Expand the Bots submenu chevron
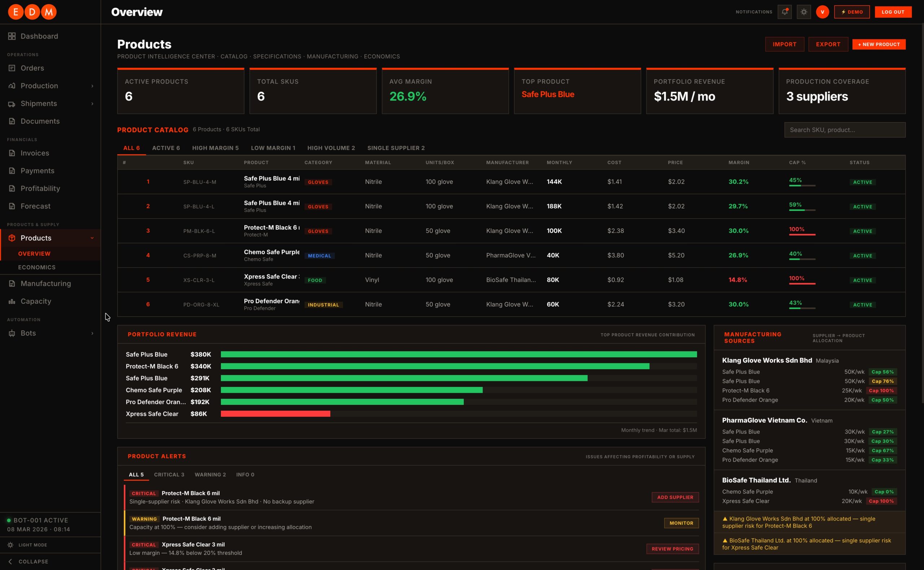Screen dimensions: 924x570 92,333
